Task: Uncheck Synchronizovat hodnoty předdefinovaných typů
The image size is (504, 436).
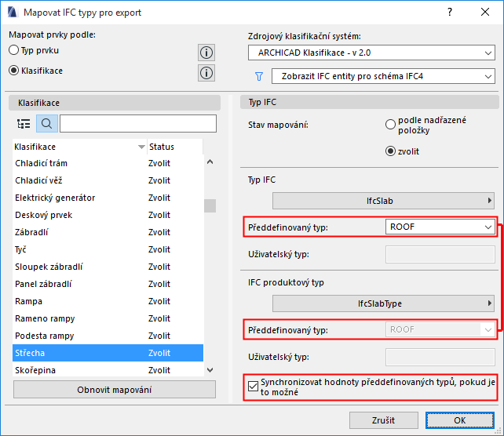Action: point(252,386)
